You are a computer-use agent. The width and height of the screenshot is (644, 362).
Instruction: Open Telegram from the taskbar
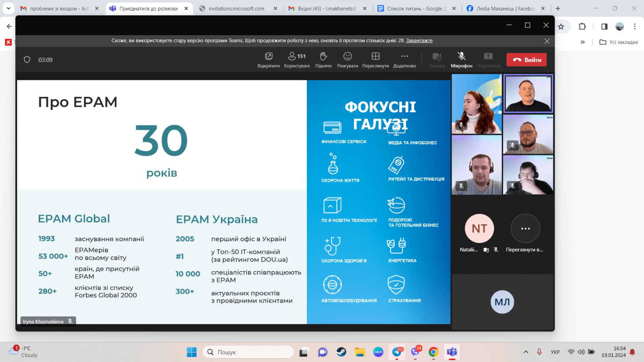pos(397,352)
